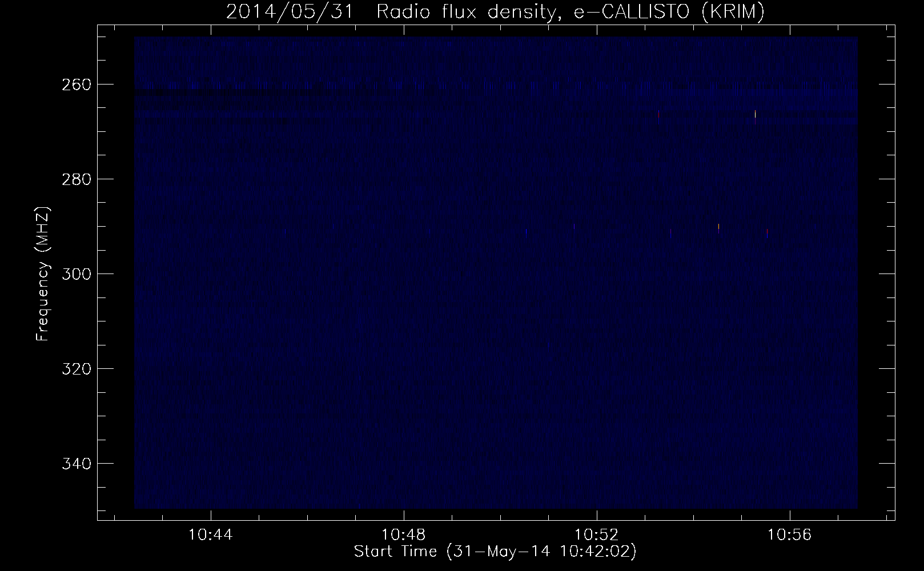The image size is (924, 571).
Task: Click the plot title '2014/05/31 Radio flux density, e-CALLISTO (KRIM)'
Action: point(495,12)
